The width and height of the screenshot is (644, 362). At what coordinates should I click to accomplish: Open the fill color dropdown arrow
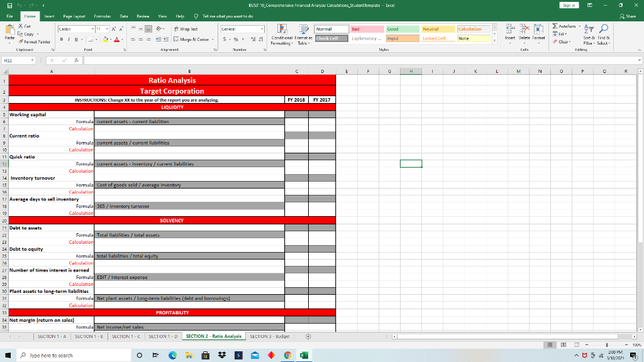(x=109, y=40)
